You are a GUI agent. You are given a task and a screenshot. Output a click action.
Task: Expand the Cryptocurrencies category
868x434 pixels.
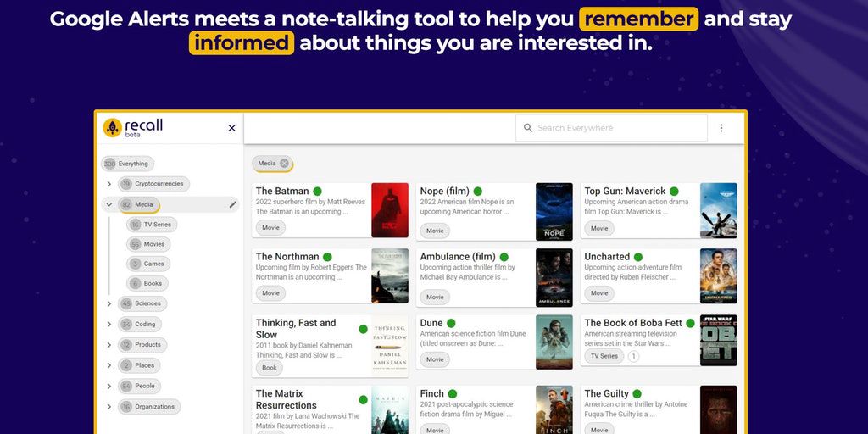pyautogui.click(x=109, y=184)
